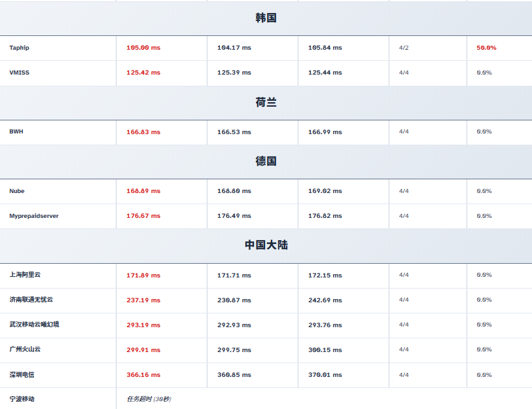Click the 韩国 section header

(266, 18)
